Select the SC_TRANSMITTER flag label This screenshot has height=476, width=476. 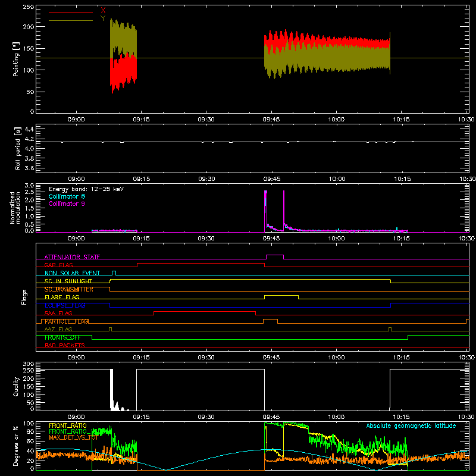point(68,289)
